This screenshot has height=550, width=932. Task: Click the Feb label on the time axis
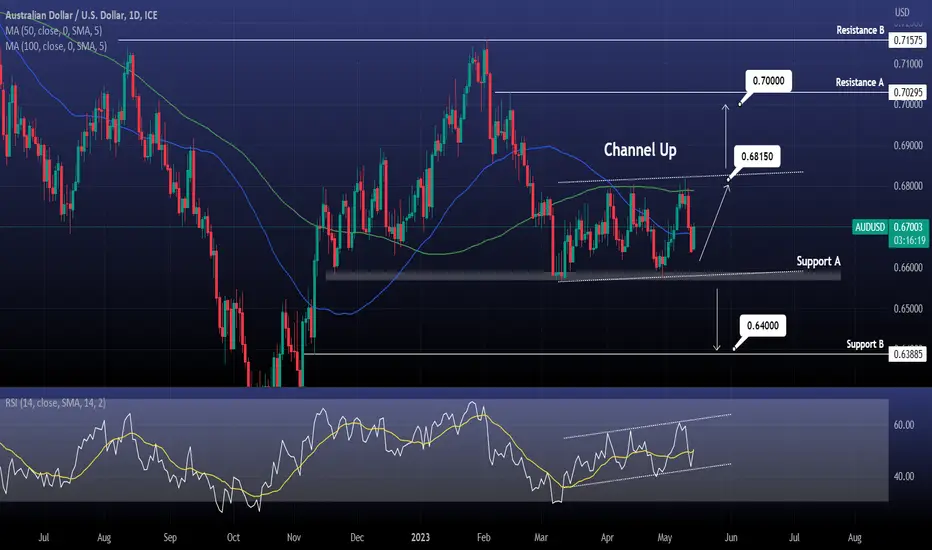(x=483, y=538)
